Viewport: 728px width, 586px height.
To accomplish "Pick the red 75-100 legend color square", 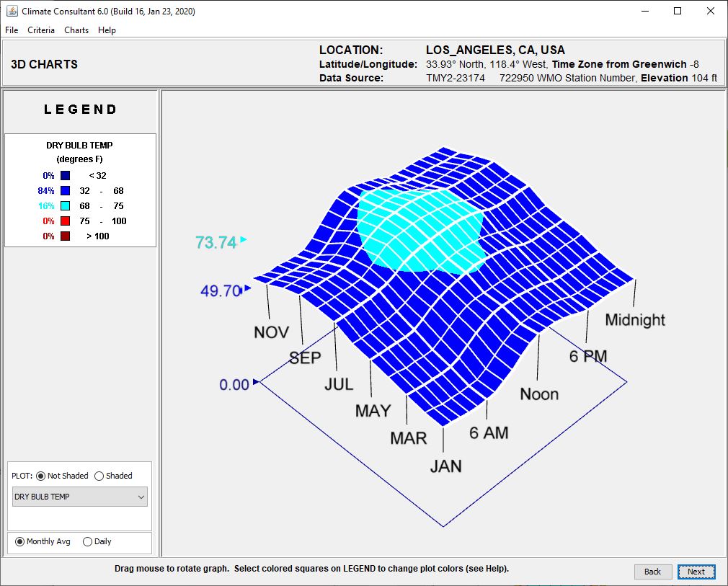I will [65, 221].
